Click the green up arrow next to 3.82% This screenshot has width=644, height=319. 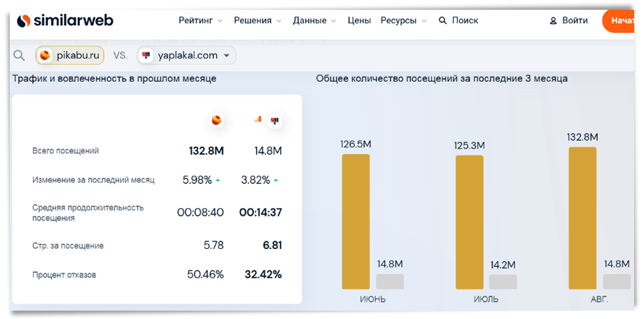[x=276, y=180]
